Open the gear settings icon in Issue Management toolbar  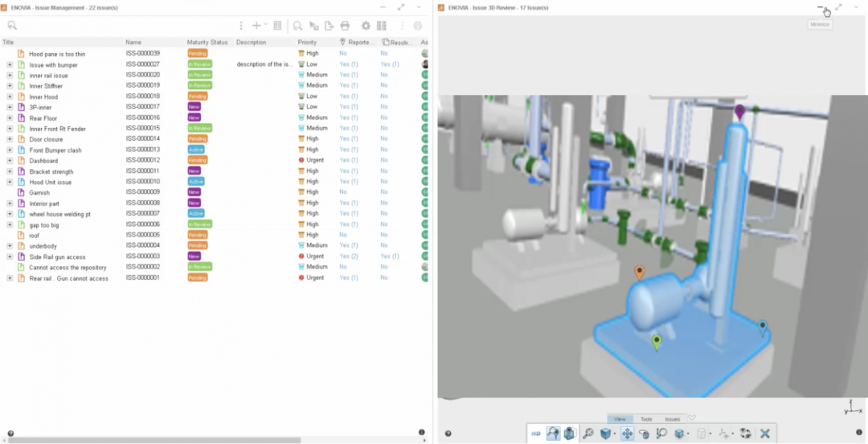tap(366, 26)
